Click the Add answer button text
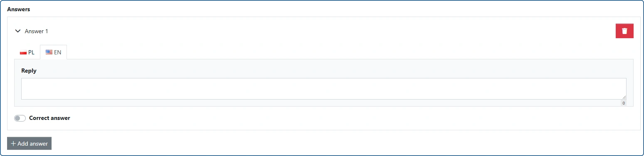Viewport: 644px width, 156px height. 32,144
